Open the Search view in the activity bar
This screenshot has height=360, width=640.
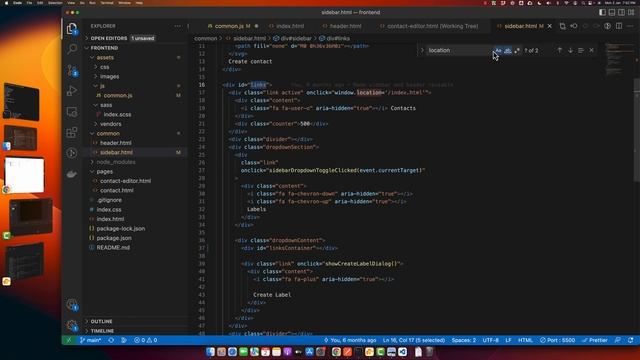(72, 49)
